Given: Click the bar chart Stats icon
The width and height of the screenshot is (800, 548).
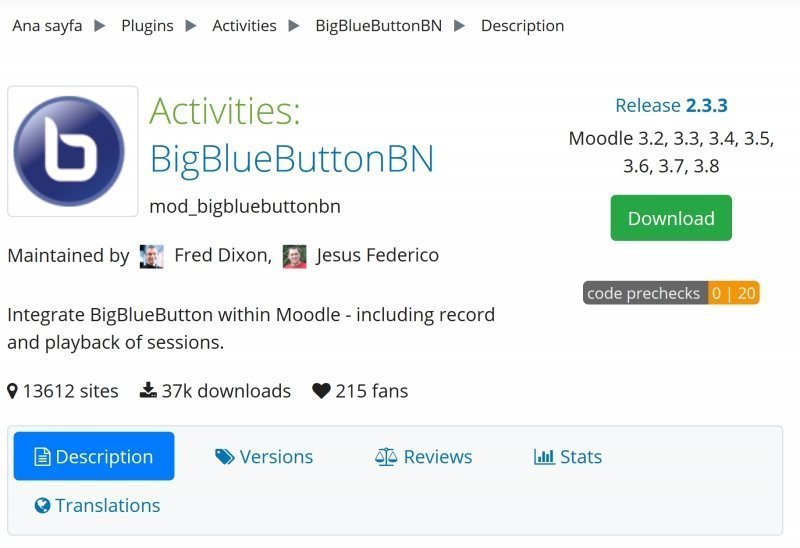Looking at the screenshot, I should coord(544,457).
